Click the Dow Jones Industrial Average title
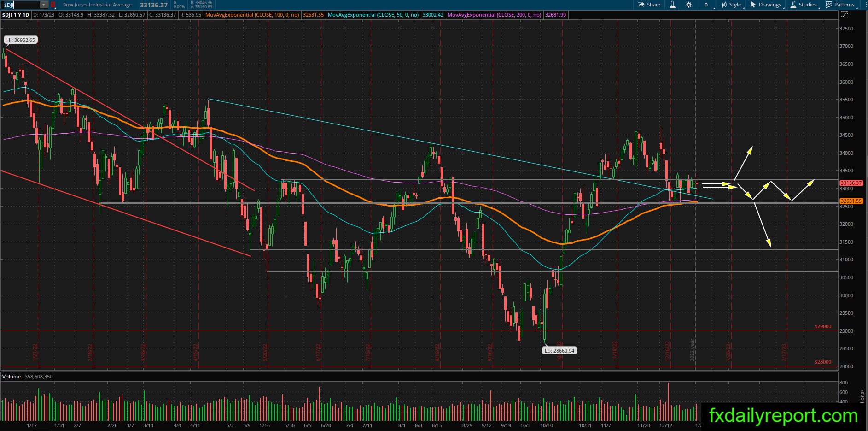Image resolution: width=868 pixels, height=431 pixels. pyautogui.click(x=97, y=5)
